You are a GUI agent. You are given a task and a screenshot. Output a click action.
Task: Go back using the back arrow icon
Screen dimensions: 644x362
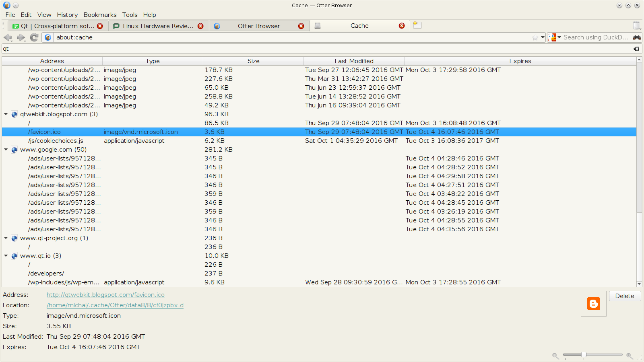[x=7, y=37]
